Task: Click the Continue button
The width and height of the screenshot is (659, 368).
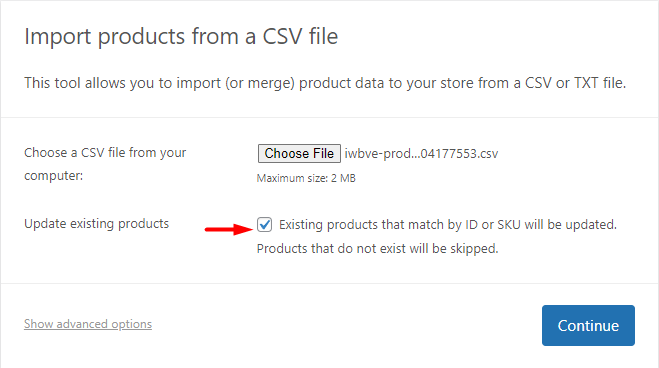Action: pyautogui.click(x=588, y=326)
